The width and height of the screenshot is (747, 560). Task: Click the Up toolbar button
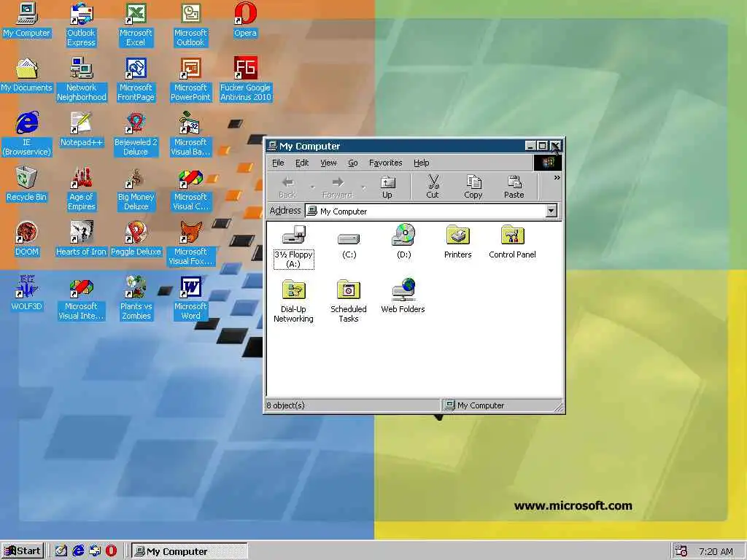[387, 187]
